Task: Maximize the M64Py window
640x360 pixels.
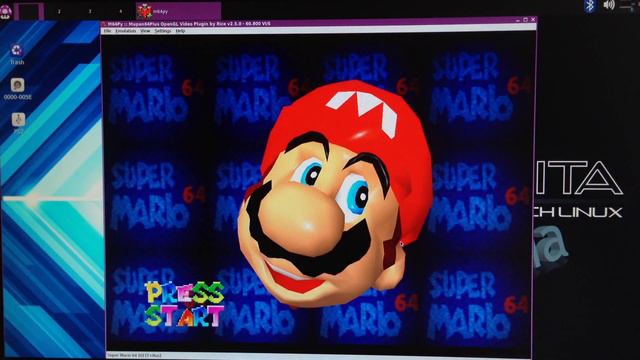Action: [525, 20]
